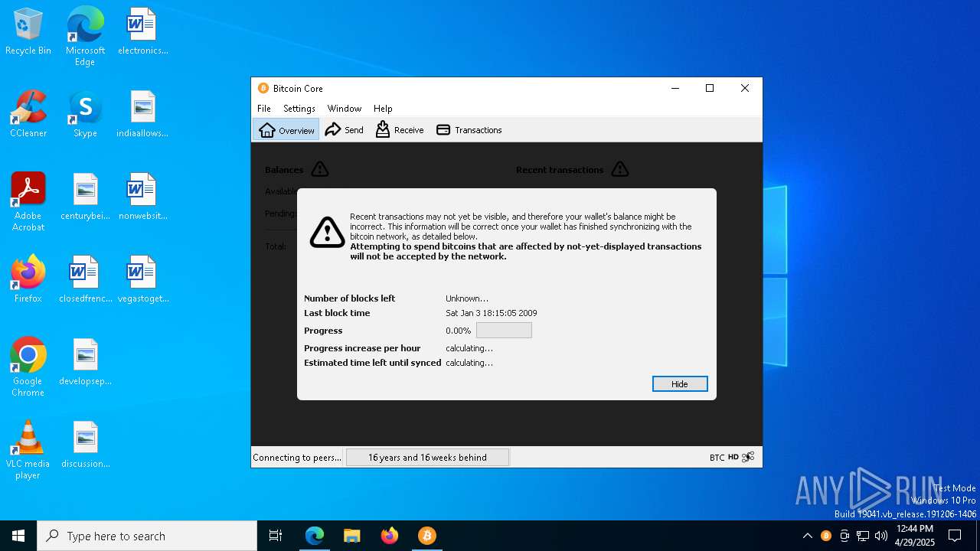Click the network activity icon in status bar
Image resolution: width=980 pixels, height=551 pixels.
tap(748, 457)
